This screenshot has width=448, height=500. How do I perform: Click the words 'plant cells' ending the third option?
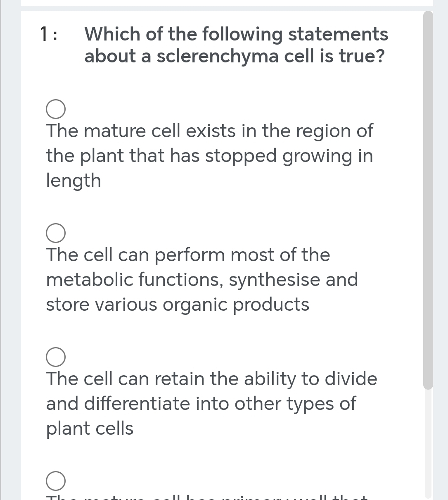tap(90, 429)
